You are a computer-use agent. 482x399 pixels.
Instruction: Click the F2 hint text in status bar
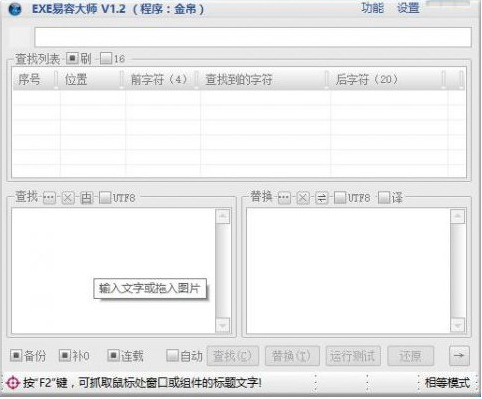142,383
